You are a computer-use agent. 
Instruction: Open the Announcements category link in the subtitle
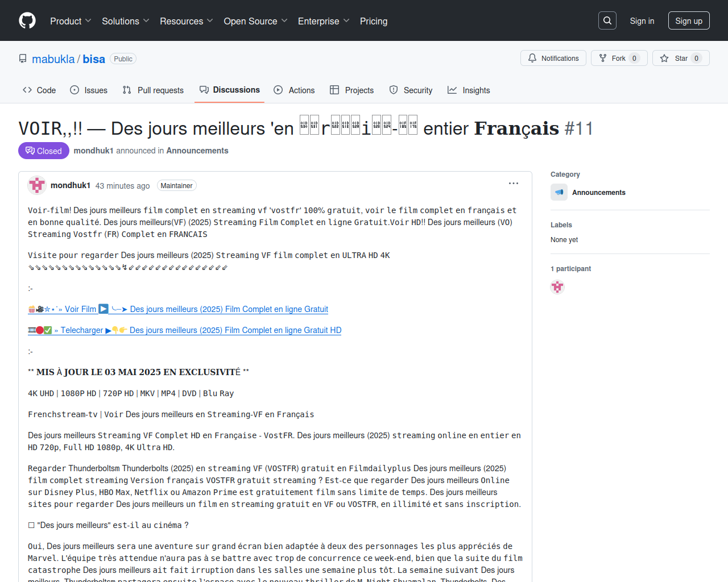click(197, 151)
